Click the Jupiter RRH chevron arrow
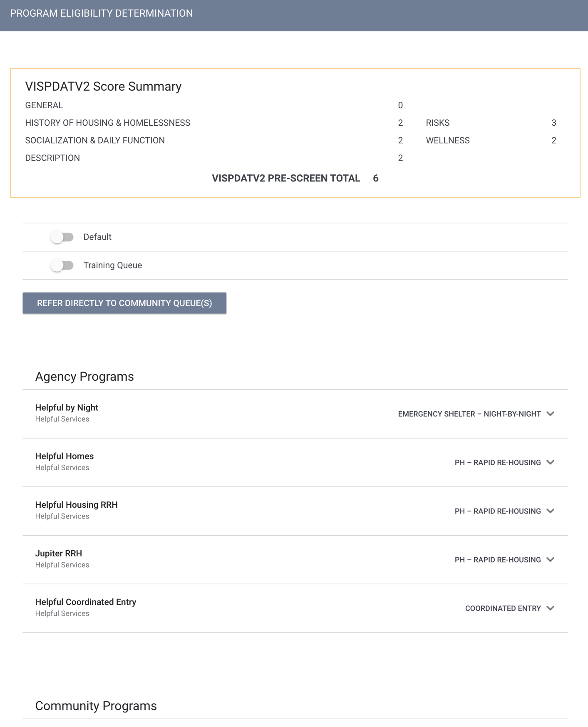 pyautogui.click(x=550, y=560)
